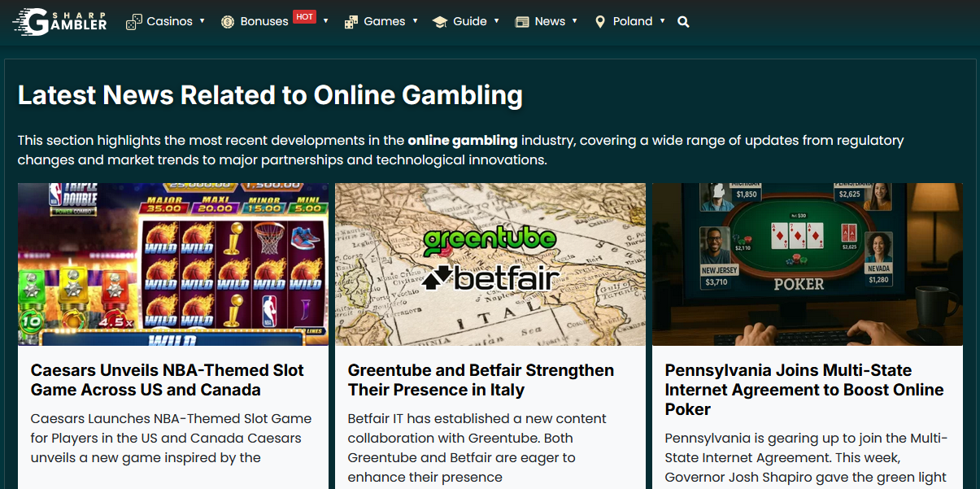This screenshot has width=980, height=489.
Task: Expand the Casinos dropdown arrow
Action: pos(202,21)
